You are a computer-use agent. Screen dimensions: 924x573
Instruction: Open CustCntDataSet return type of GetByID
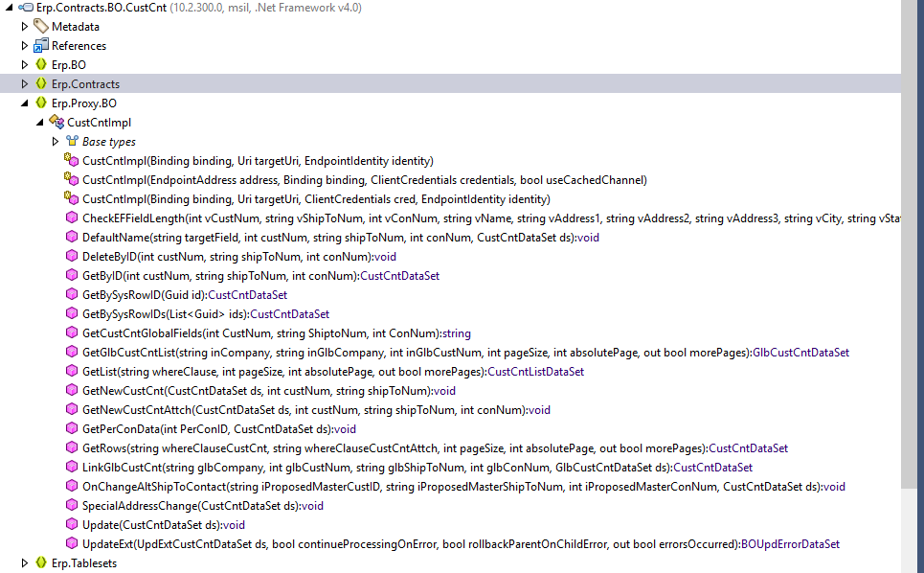(x=399, y=276)
